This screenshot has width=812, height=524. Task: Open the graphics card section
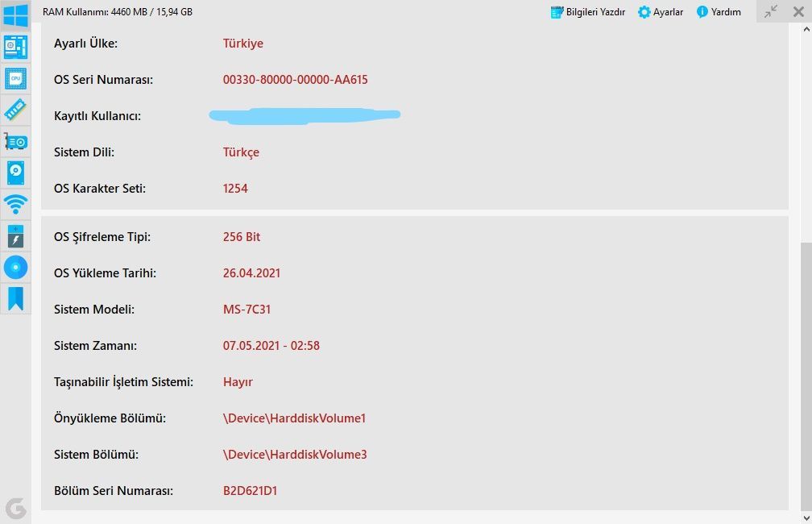(15, 141)
